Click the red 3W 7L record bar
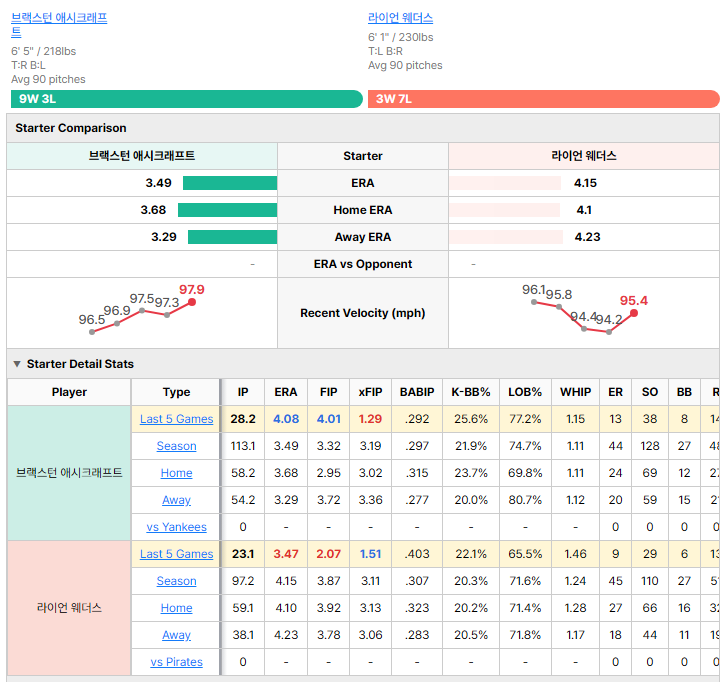This screenshot has width=726, height=682. pyautogui.click(x=544, y=99)
